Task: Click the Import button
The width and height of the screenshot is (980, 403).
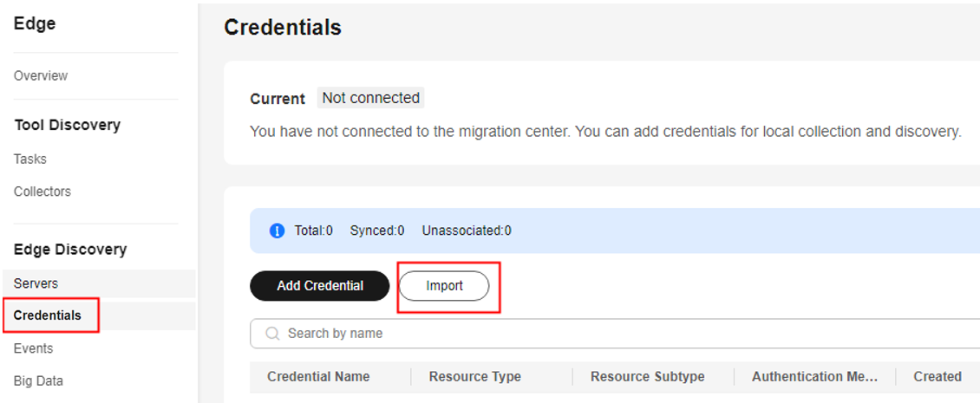Action: 444,285
